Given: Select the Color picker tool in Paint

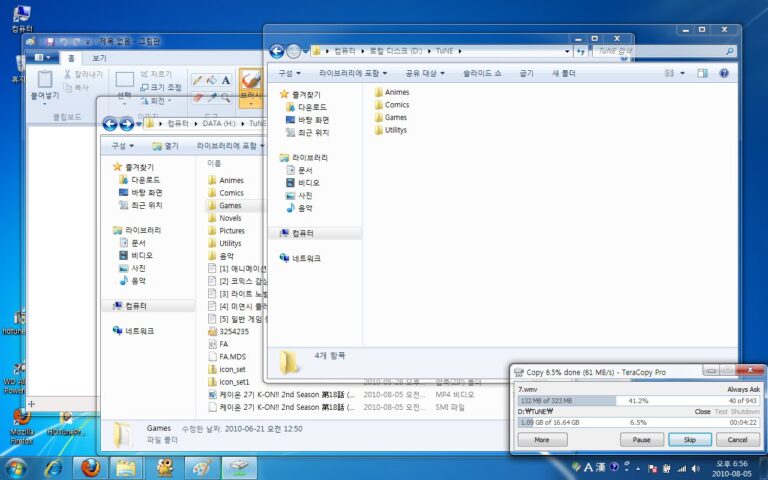Looking at the screenshot, I should pyautogui.click(x=212, y=97).
